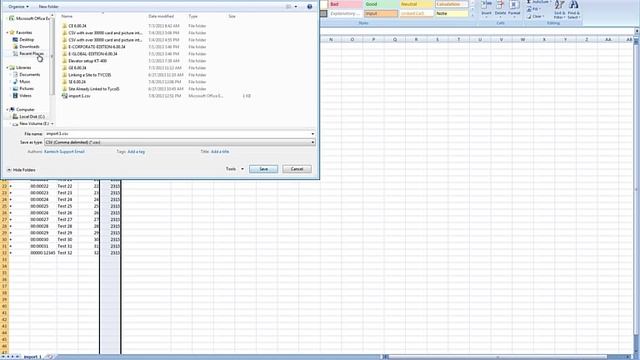640x360 pixels.
Task: Click the change view icon in dialog toolbar
Action: (x=289, y=7)
